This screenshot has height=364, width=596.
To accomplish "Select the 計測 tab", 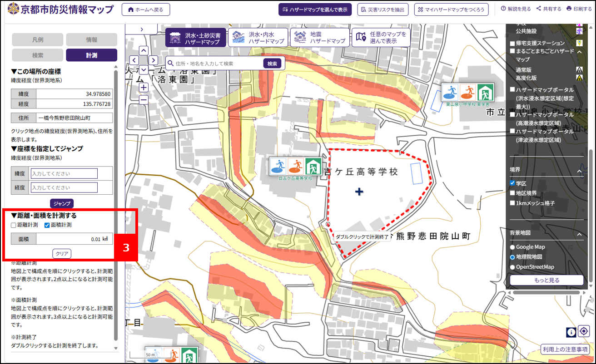I will tap(92, 55).
